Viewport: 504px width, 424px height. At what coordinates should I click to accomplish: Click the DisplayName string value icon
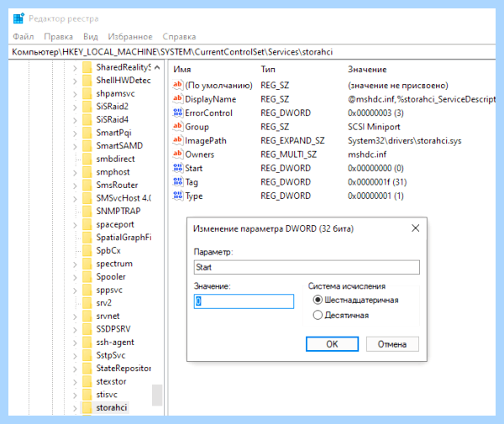[x=178, y=98]
